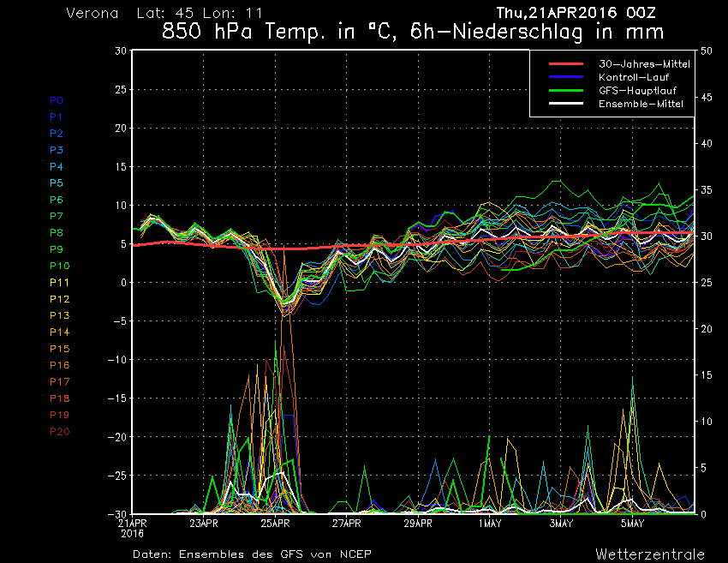Click the P9 ensemble member label
This screenshot has width=728, height=563.
point(57,249)
